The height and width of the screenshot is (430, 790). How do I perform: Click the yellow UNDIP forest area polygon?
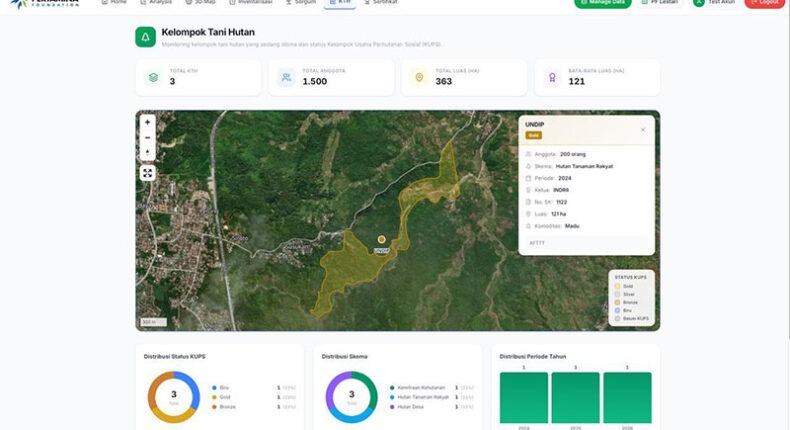pyautogui.click(x=353, y=262)
